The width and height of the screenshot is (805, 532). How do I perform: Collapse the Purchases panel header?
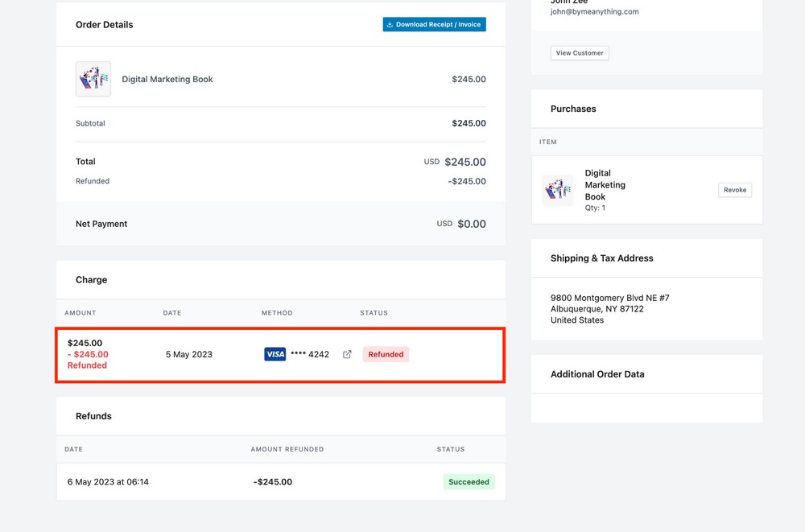click(x=574, y=108)
